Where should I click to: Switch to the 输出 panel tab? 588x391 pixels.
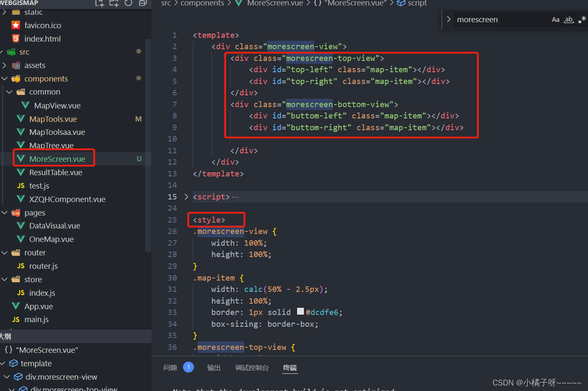(x=214, y=367)
